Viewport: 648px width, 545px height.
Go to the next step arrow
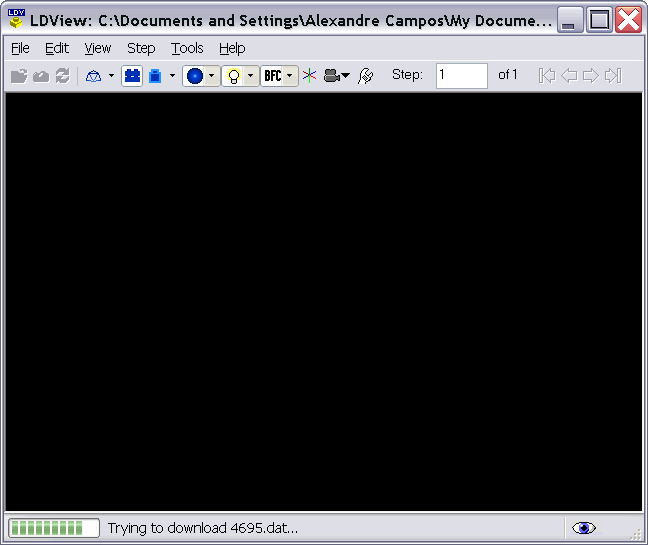click(x=591, y=76)
